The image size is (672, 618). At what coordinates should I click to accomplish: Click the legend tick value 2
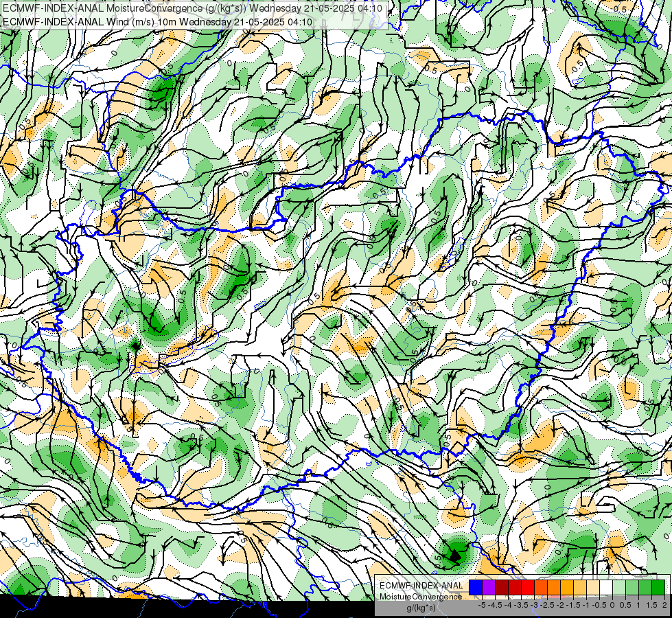coord(664,605)
